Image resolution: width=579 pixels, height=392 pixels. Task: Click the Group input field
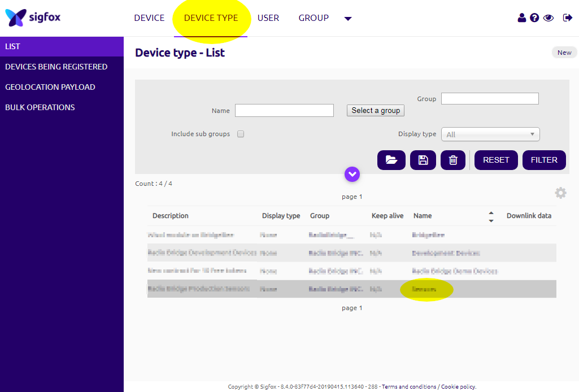tap(490, 98)
